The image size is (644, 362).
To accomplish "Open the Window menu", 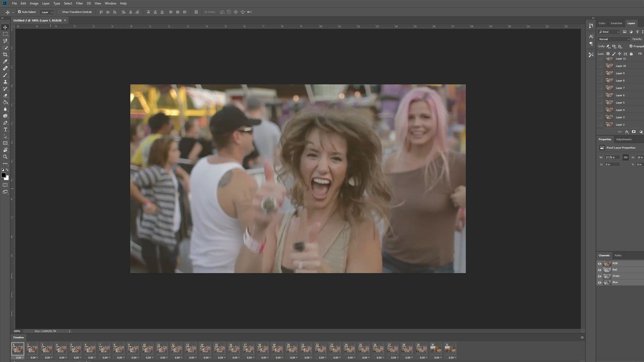I will tap(110, 3).
